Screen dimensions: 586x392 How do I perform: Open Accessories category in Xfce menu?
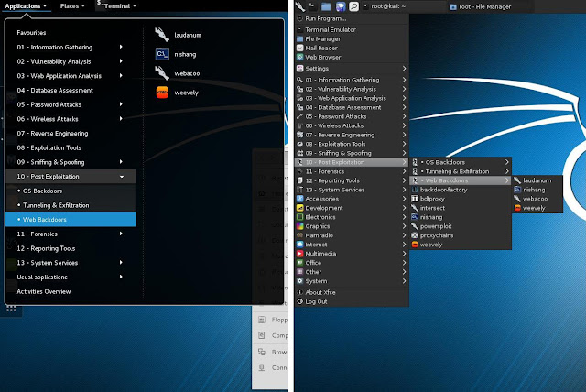click(x=352, y=199)
